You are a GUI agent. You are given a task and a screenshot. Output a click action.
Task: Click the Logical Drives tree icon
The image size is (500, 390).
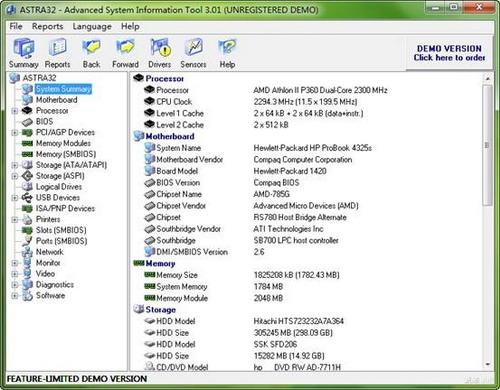27,187
